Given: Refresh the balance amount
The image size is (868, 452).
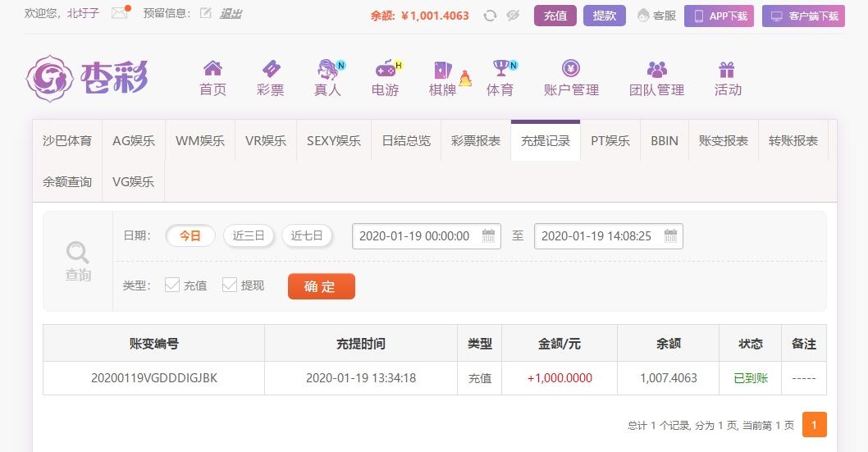Looking at the screenshot, I should click(490, 16).
